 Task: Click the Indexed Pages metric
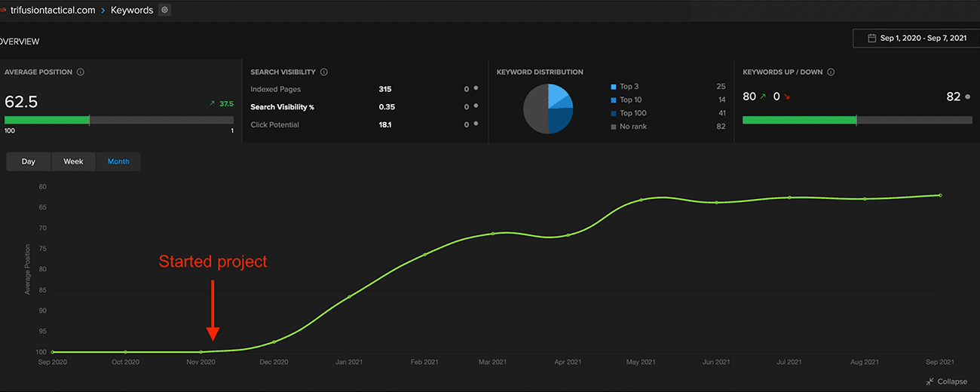(x=275, y=90)
